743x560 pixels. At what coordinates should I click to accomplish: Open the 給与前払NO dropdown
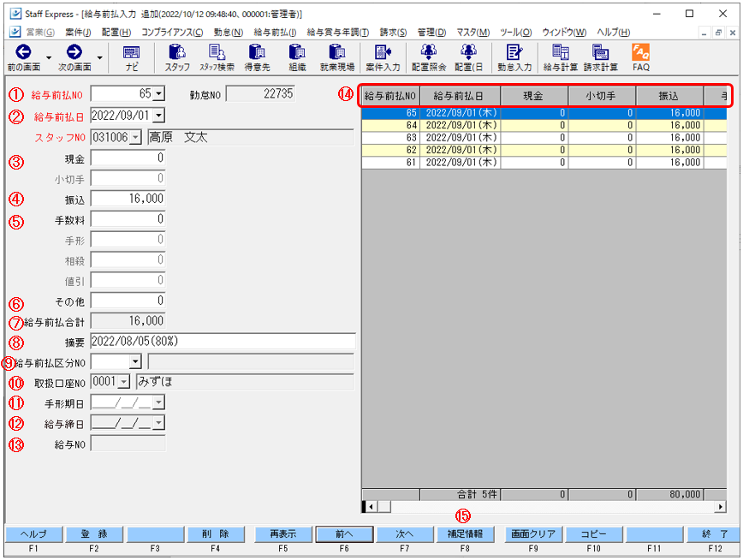click(x=159, y=93)
